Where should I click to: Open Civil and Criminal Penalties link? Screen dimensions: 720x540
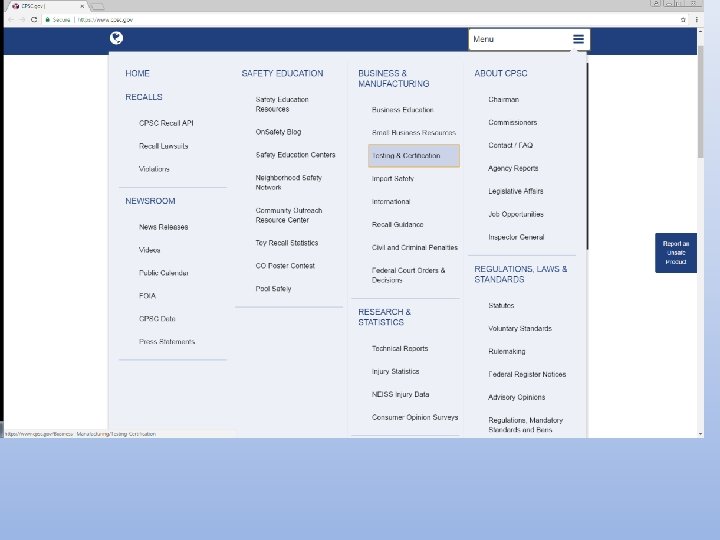click(x=415, y=248)
